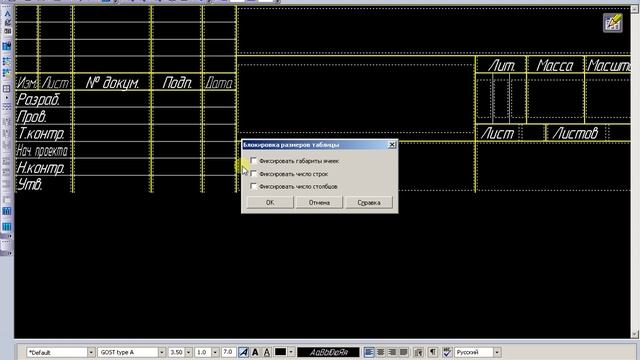Open the 1.0 narrowing dropdown arrow
Screen dimensions: 640x360
point(215,352)
